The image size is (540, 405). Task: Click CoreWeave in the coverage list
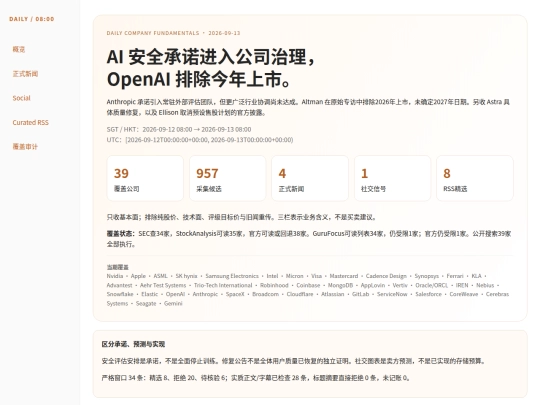(x=464, y=294)
